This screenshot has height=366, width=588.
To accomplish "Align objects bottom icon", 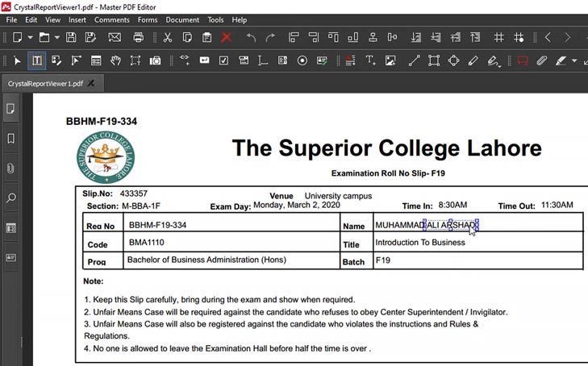I will click(x=352, y=37).
